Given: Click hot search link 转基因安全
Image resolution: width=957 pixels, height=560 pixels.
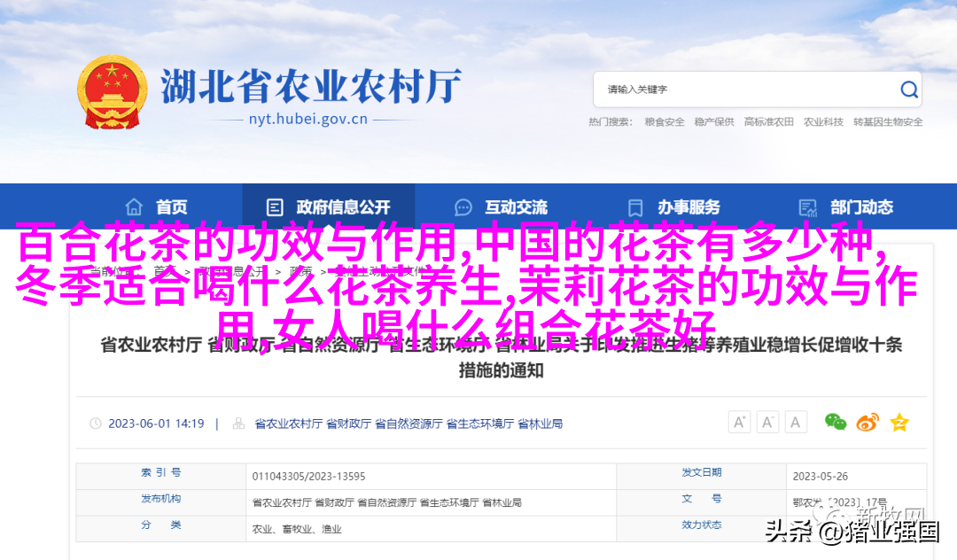Looking at the screenshot, I should (x=888, y=122).
